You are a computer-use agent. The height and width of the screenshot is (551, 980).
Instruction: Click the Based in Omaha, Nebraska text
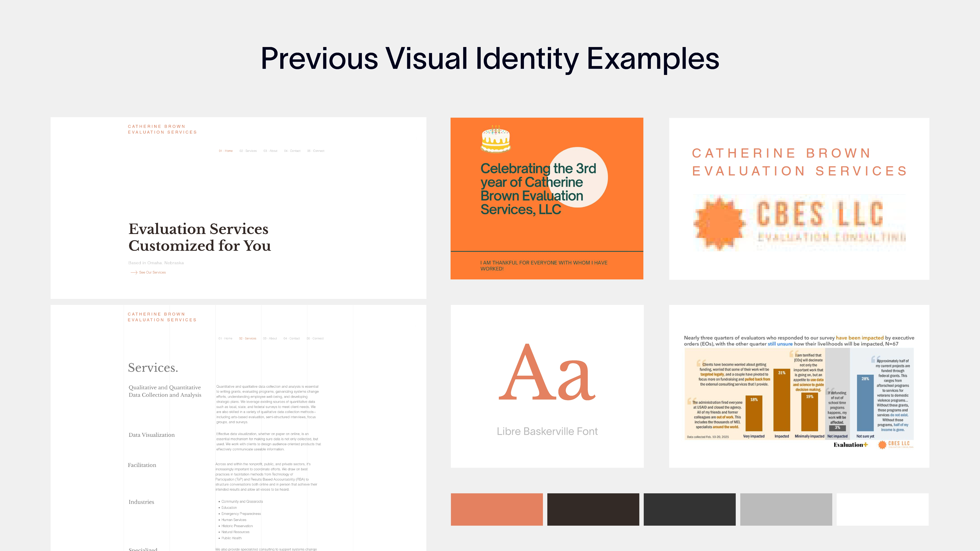point(156,263)
